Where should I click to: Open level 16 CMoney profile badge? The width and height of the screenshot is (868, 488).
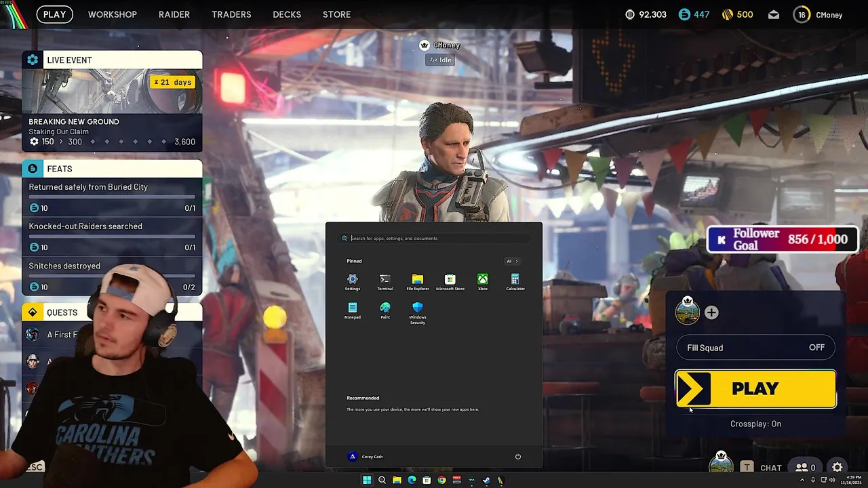(818, 14)
